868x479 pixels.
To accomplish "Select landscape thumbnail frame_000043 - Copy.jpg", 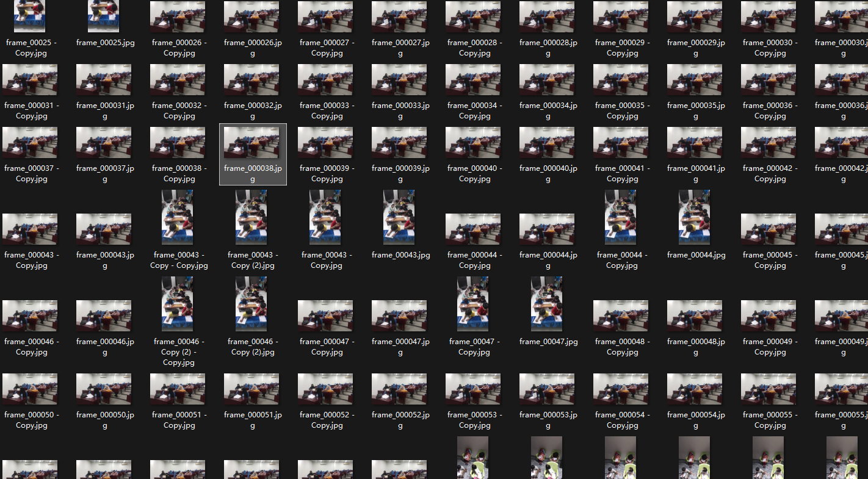I will click(30, 229).
